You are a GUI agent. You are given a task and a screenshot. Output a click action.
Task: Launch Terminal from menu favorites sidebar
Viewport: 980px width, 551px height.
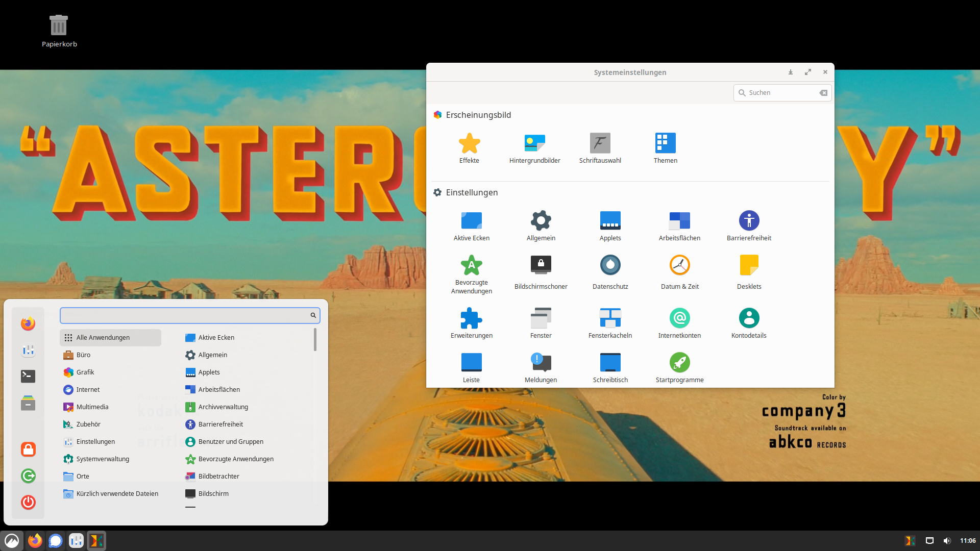28,377
